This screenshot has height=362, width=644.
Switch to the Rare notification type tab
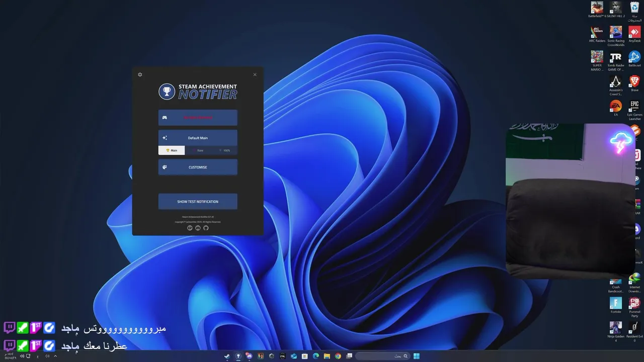coord(198,150)
